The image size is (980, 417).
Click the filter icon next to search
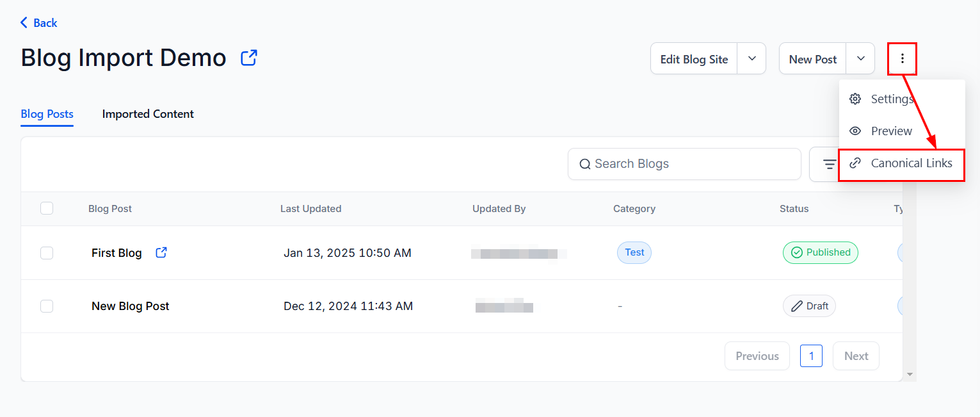tap(830, 165)
